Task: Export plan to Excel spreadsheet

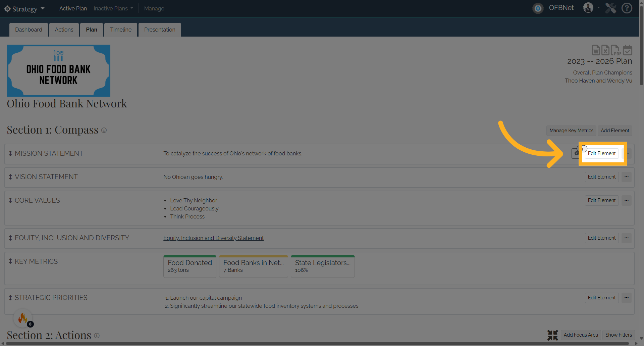Action: click(x=605, y=50)
